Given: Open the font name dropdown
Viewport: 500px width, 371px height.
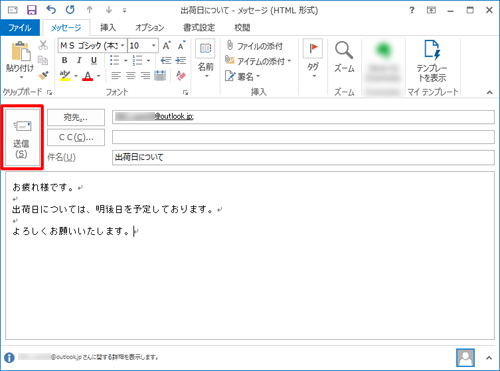Looking at the screenshot, I should tap(123, 45).
